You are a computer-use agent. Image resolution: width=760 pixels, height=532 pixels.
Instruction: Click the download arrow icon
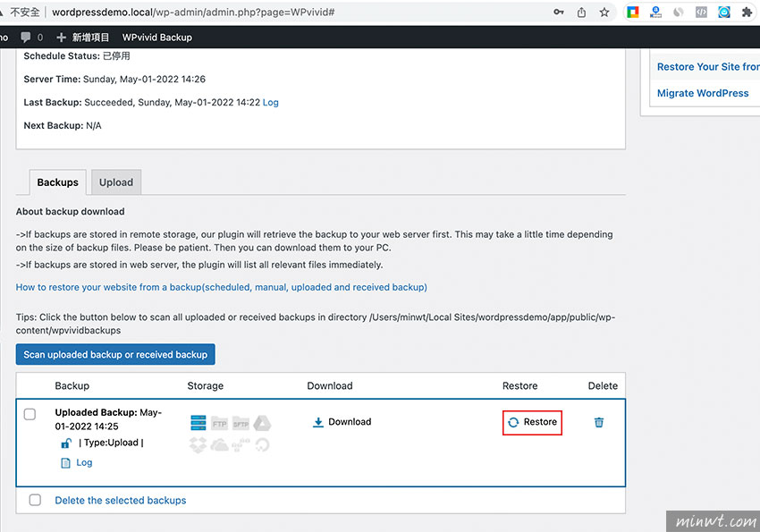pyautogui.click(x=318, y=423)
